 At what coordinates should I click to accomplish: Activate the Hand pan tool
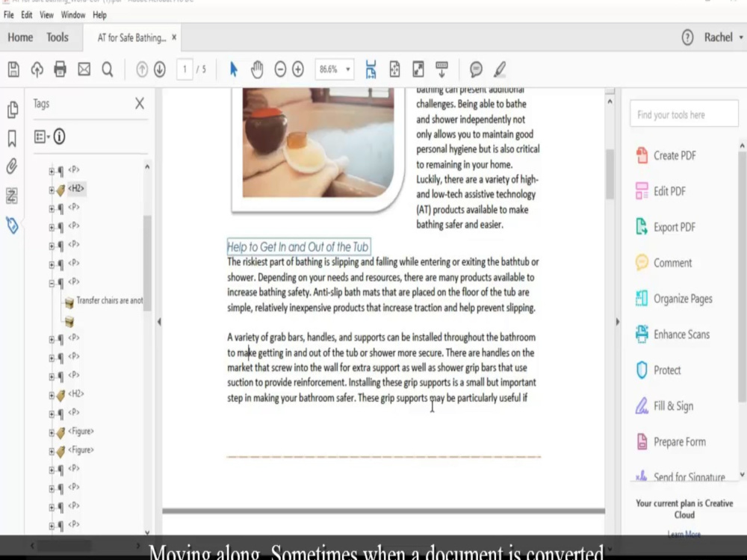[257, 69]
